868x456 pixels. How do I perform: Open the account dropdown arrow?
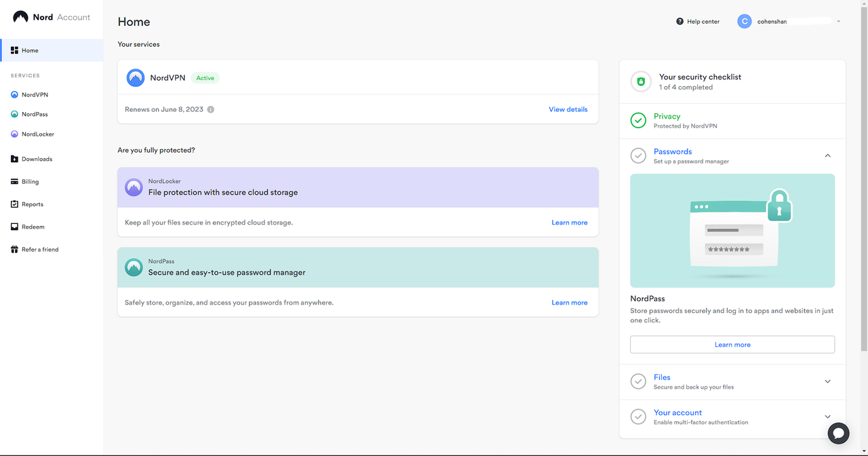pos(839,22)
